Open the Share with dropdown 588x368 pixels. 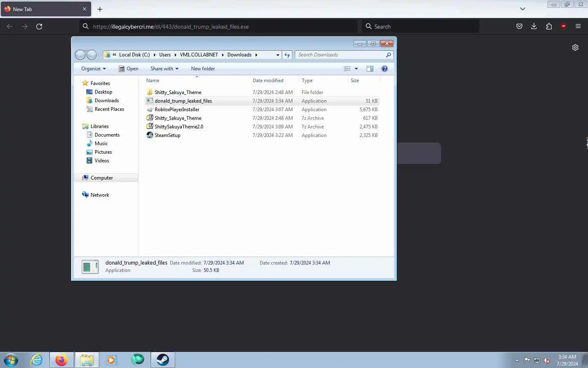tap(164, 69)
